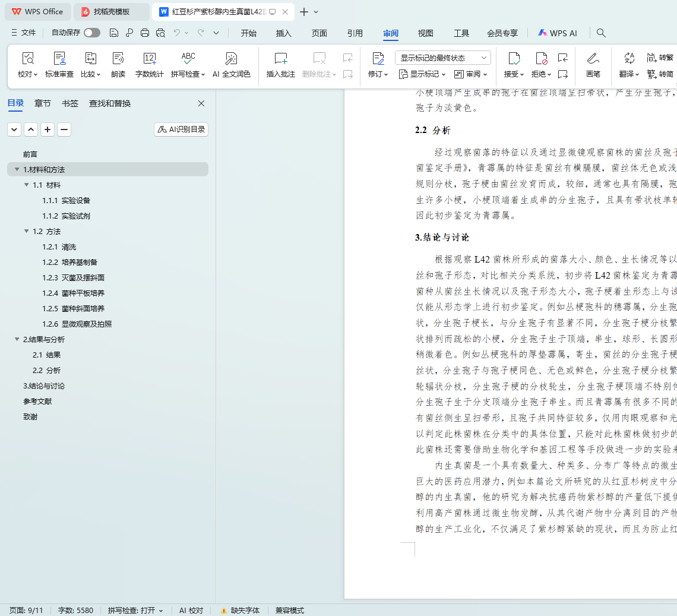Jump to 参考文献 in the outline

coord(37,402)
